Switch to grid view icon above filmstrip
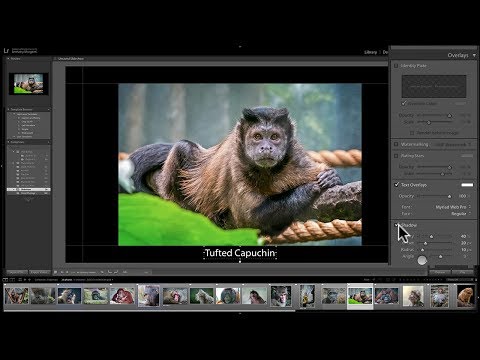The height and width of the screenshot is (360, 480). pos(20,280)
